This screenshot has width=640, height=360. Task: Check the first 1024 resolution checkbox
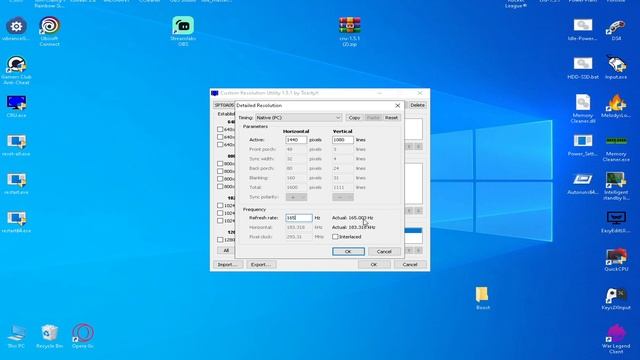[220, 205]
